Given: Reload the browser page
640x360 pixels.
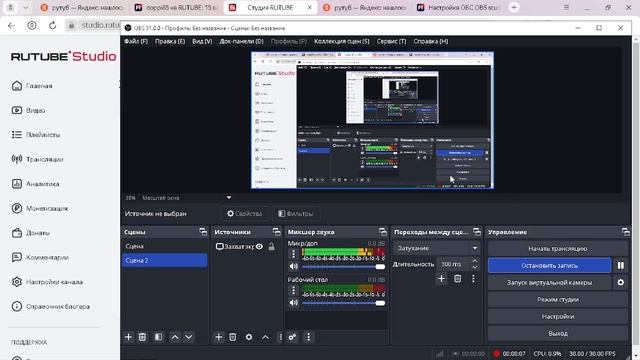Looking at the screenshot, I should pyautogui.click(x=52, y=25).
